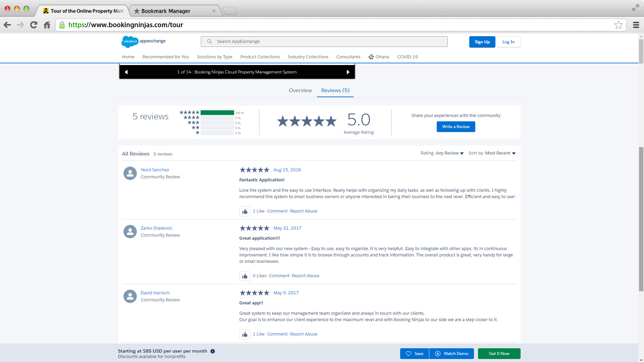This screenshot has height=362, width=644.
Task: Click the 1-star rating distribution bar
Action: point(217,133)
